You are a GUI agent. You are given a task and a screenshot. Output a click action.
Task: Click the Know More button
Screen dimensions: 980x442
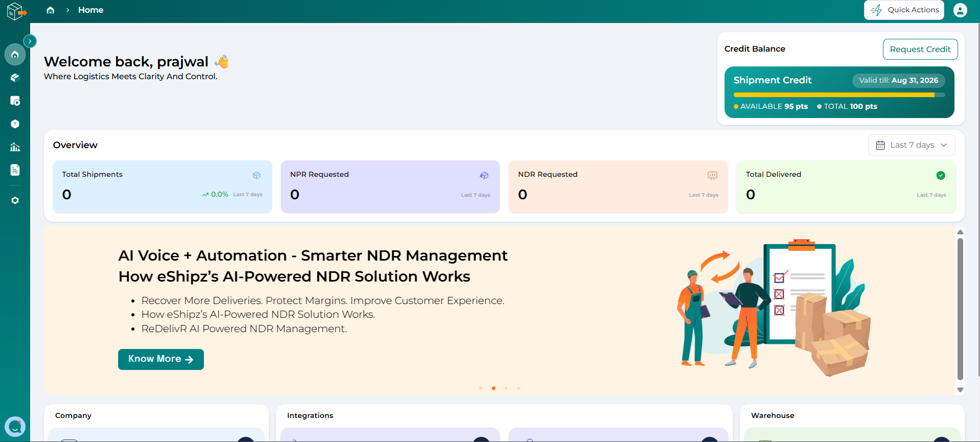161,359
